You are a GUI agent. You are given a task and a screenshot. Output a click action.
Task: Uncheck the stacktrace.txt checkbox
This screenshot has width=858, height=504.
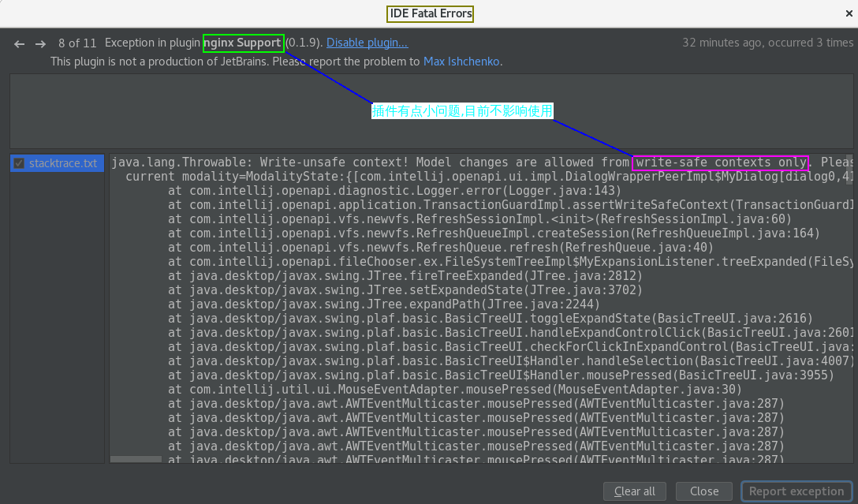[x=19, y=162]
